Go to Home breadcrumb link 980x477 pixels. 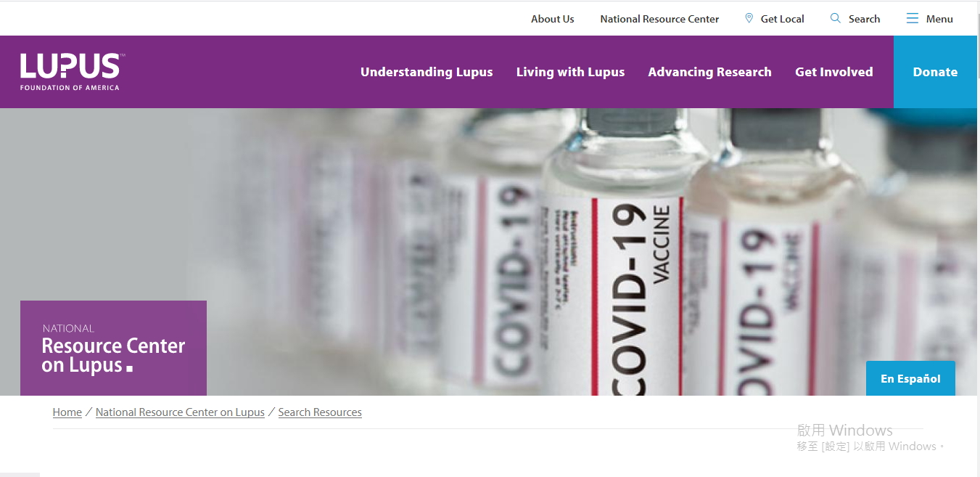click(x=67, y=412)
